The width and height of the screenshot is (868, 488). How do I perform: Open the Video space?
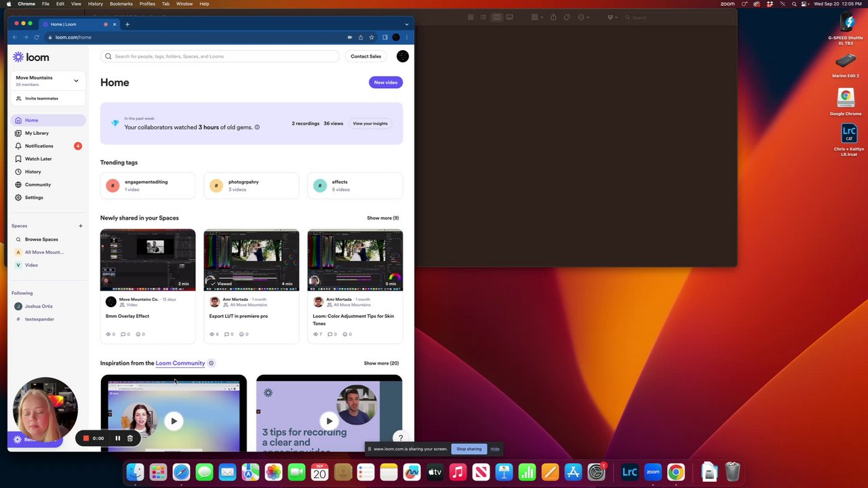[x=47, y=265]
